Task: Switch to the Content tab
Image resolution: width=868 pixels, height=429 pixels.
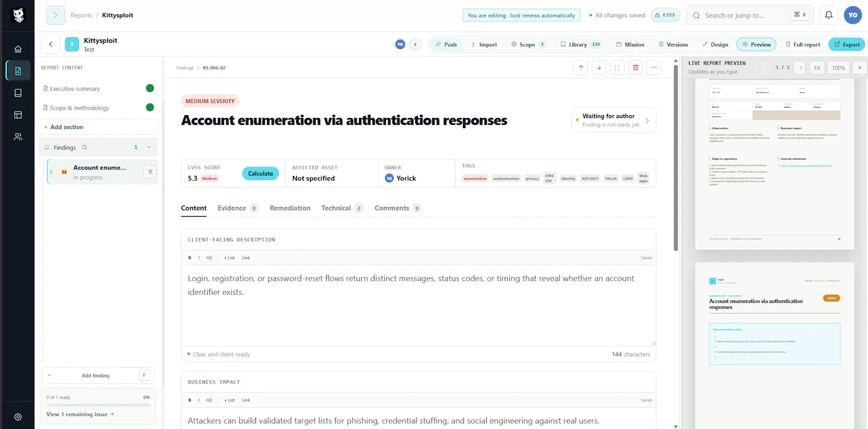Action: tap(194, 208)
